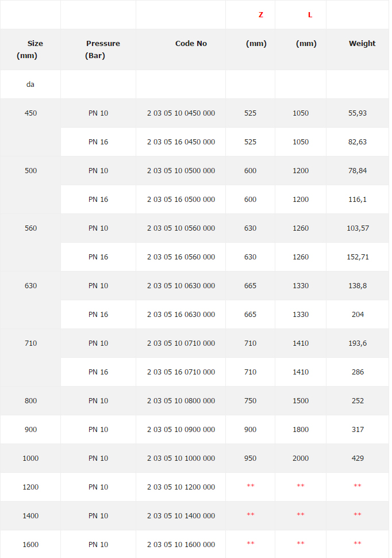
Task: Click weight value 152,71
Action: click(x=358, y=257)
